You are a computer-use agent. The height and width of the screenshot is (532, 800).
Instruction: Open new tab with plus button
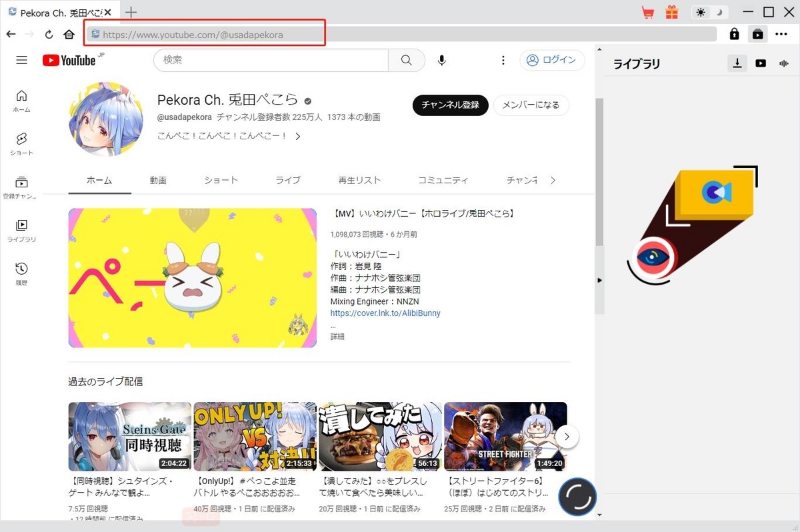[131, 12]
